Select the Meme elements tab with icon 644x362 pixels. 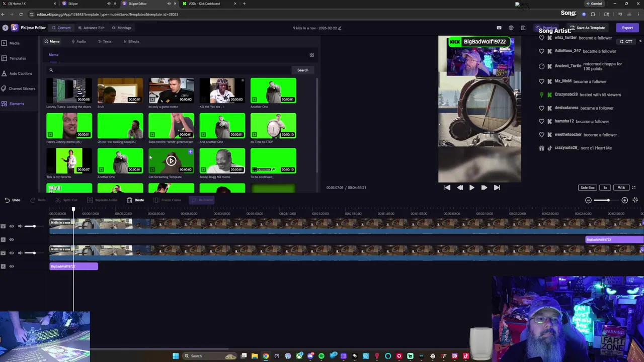click(52, 41)
